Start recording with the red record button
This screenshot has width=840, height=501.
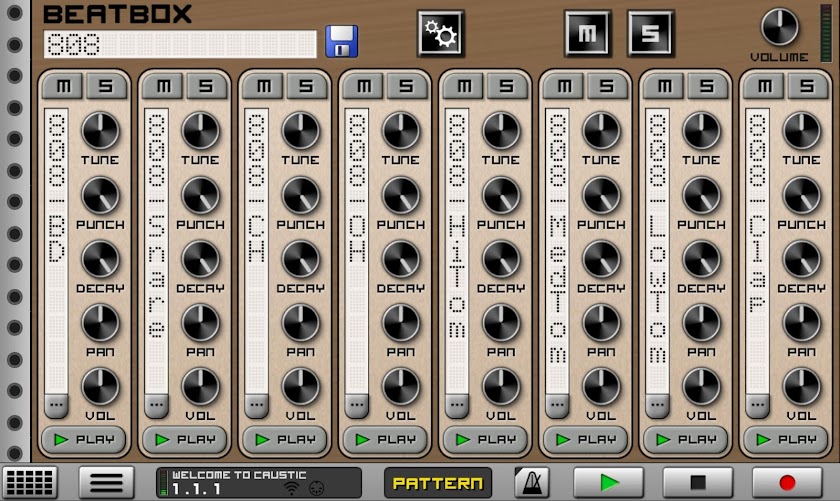tap(787, 482)
